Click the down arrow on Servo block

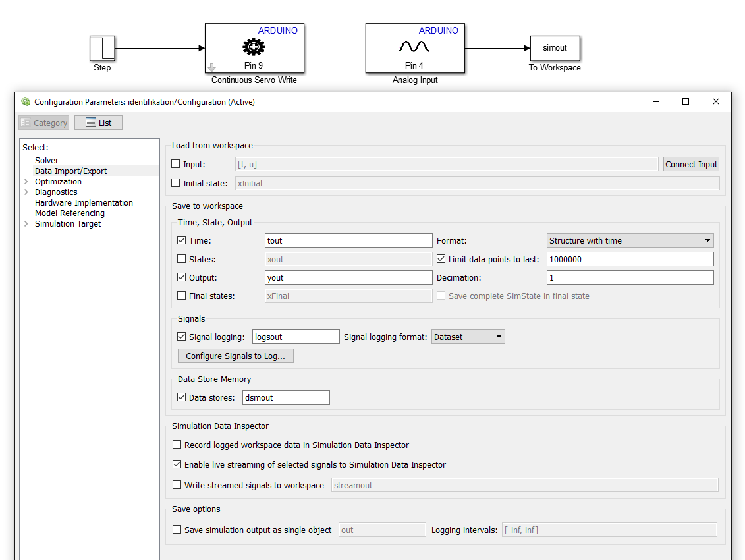pyautogui.click(x=211, y=67)
